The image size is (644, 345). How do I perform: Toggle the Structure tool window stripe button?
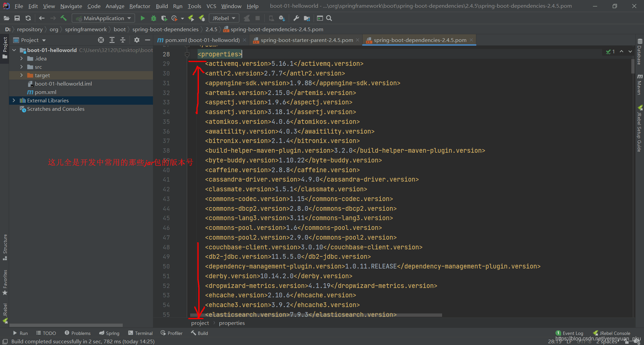pyautogui.click(x=5, y=247)
